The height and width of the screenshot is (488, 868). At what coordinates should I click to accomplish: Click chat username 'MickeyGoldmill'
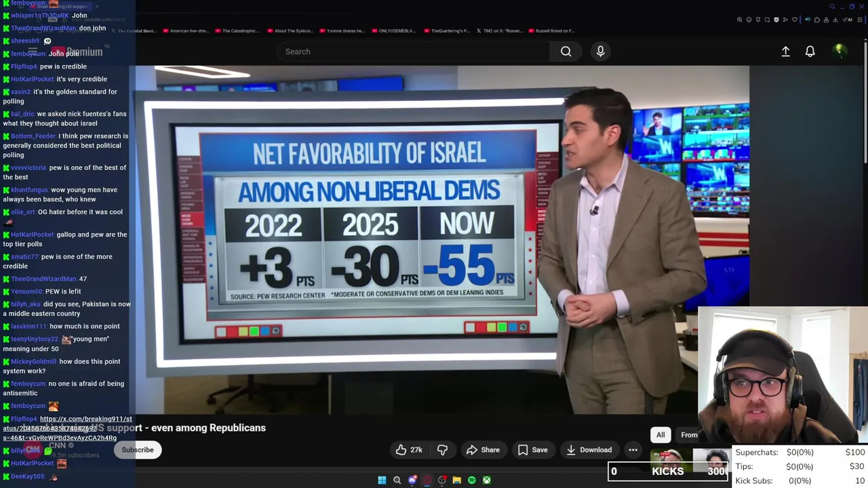(x=34, y=361)
